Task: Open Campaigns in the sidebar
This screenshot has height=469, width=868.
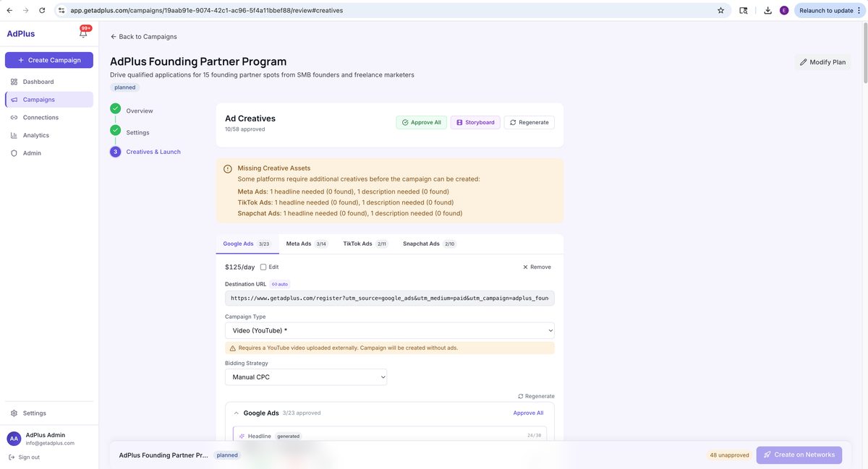Action: click(x=49, y=100)
